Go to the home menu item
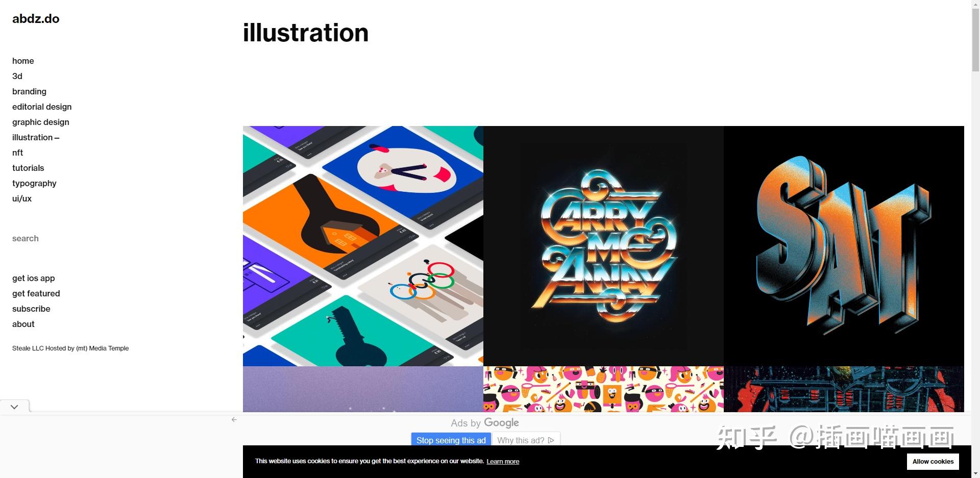This screenshot has width=980, height=478. point(23,61)
